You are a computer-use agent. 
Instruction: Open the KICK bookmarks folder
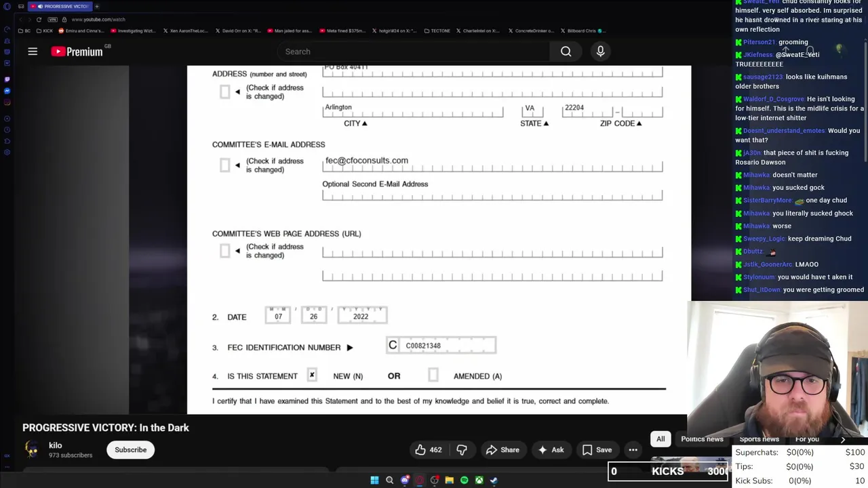pyautogui.click(x=45, y=30)
